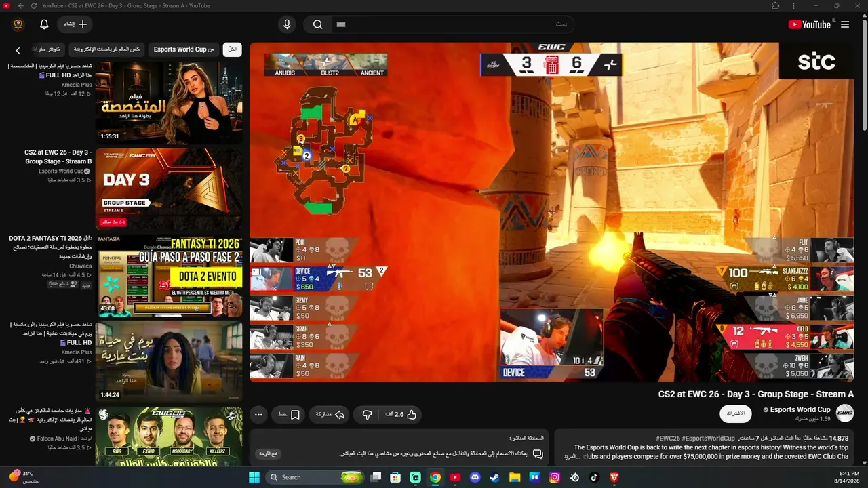Expand the video description via '...المزيد'
This screenshot has height=488, width=868.
[574, 457]
